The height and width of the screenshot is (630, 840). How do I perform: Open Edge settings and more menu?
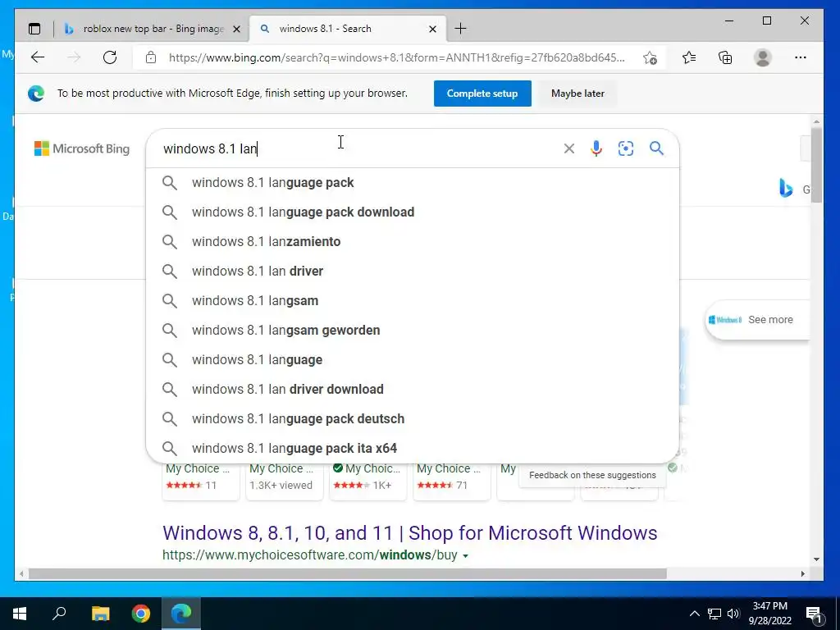(801, 57)
